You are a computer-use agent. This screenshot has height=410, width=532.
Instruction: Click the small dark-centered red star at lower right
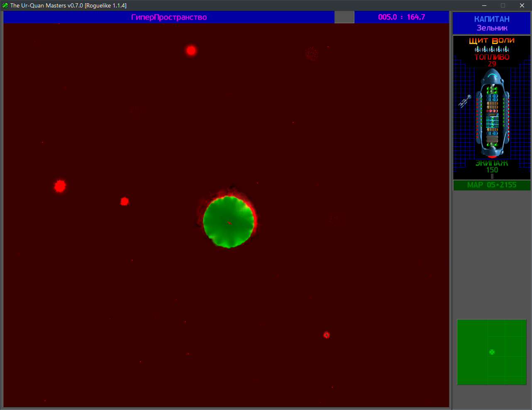[x=327, y=335]
